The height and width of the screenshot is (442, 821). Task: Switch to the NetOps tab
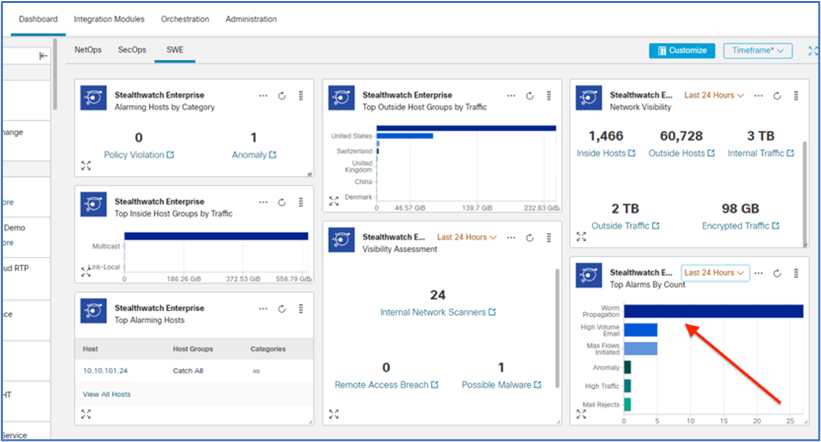tap(88, 50)
